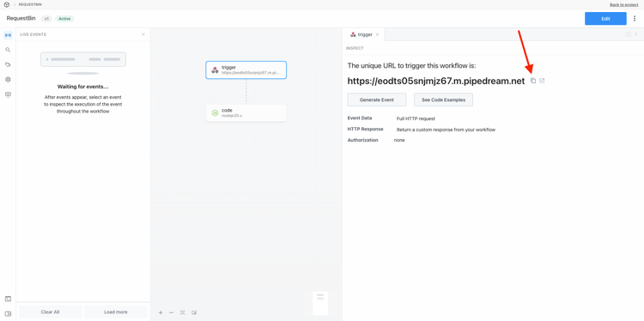The width and height of the screenshot is (644, 321).
Task: Click the REQUESTBIN breadcrumb
Action: (30, 4)
